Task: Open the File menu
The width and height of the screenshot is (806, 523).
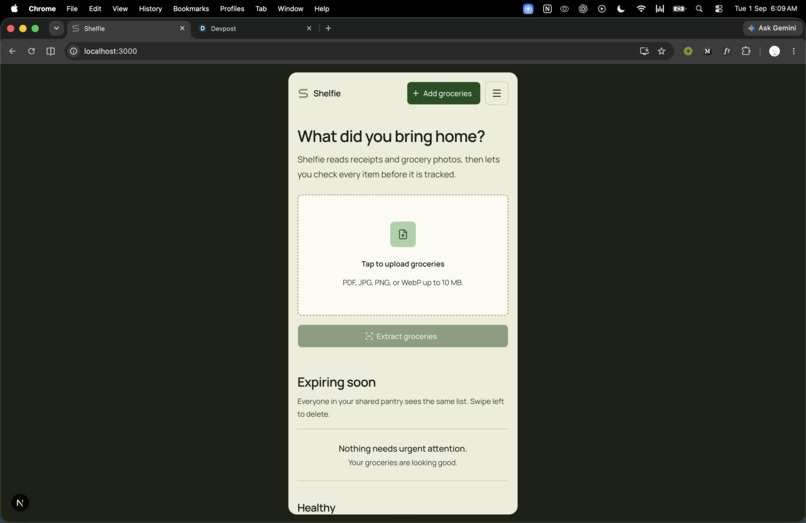Action: 72,8
